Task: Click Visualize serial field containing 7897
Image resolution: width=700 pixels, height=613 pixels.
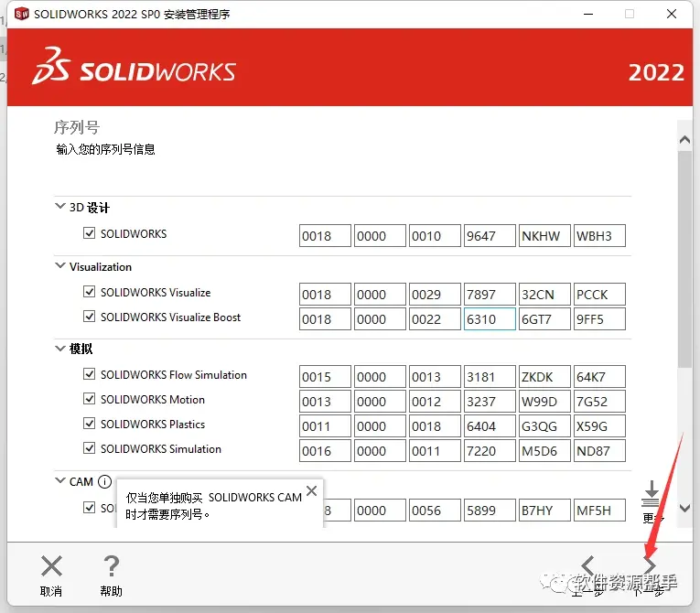Action: pyautogui.click(x=490, y=295)
